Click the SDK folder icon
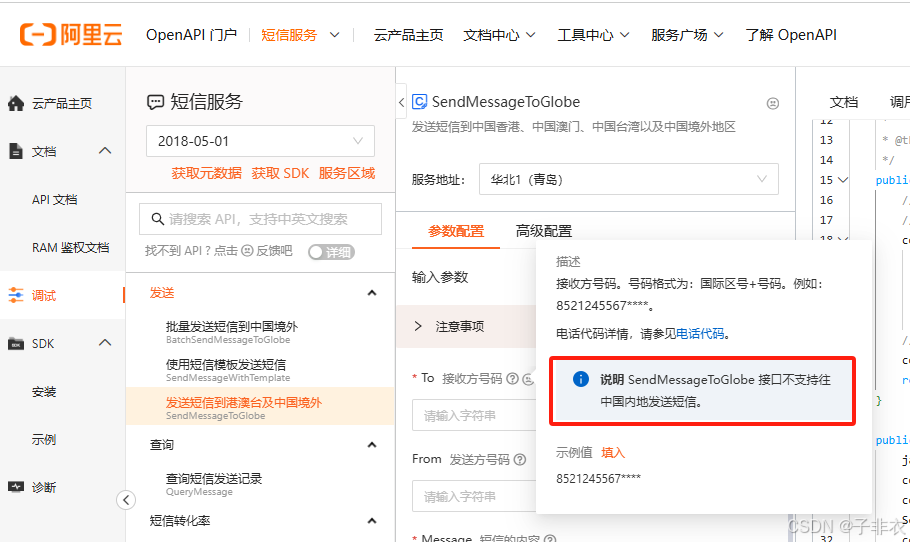910x542 pixels. coord(16,344)
